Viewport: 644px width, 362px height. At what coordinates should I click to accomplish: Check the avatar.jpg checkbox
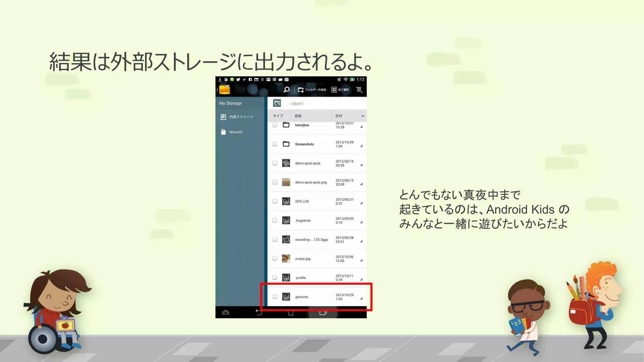(x=275, y=259)
